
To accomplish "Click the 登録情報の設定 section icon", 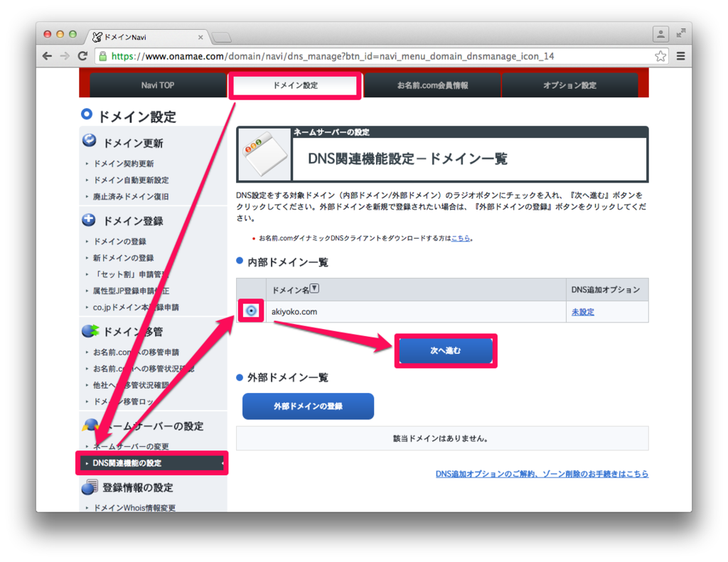I will coord(89,487).
